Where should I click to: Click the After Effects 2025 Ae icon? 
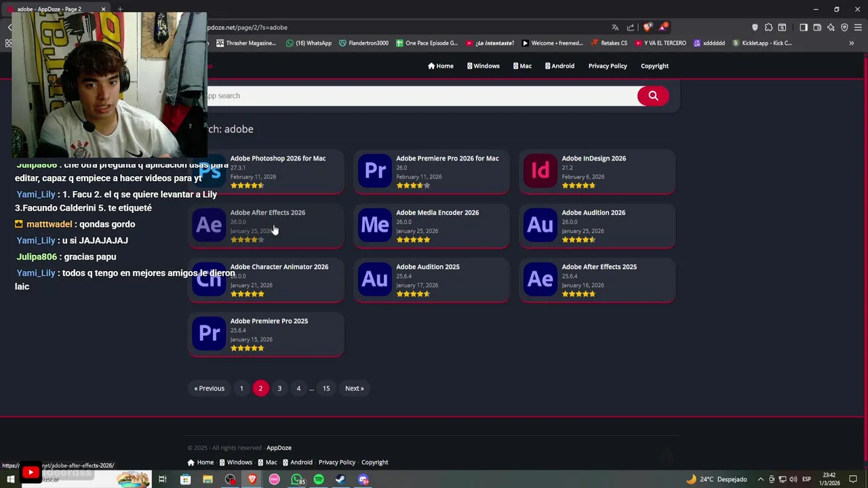coord(540,279)
